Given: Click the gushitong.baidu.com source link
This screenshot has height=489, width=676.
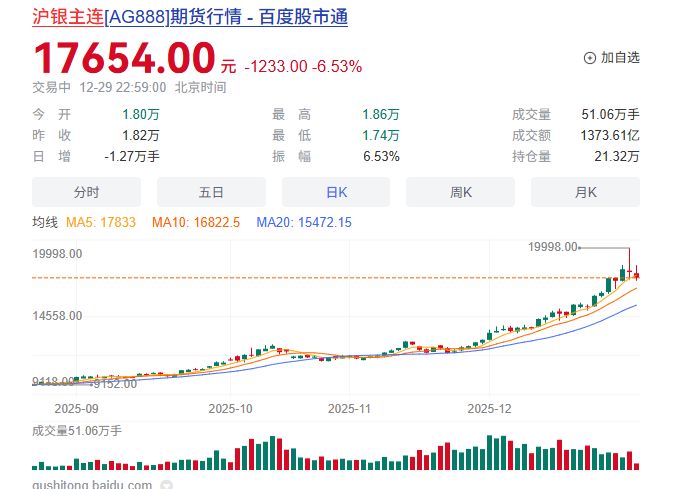Looking at the screenshot, I should point(92,484).
